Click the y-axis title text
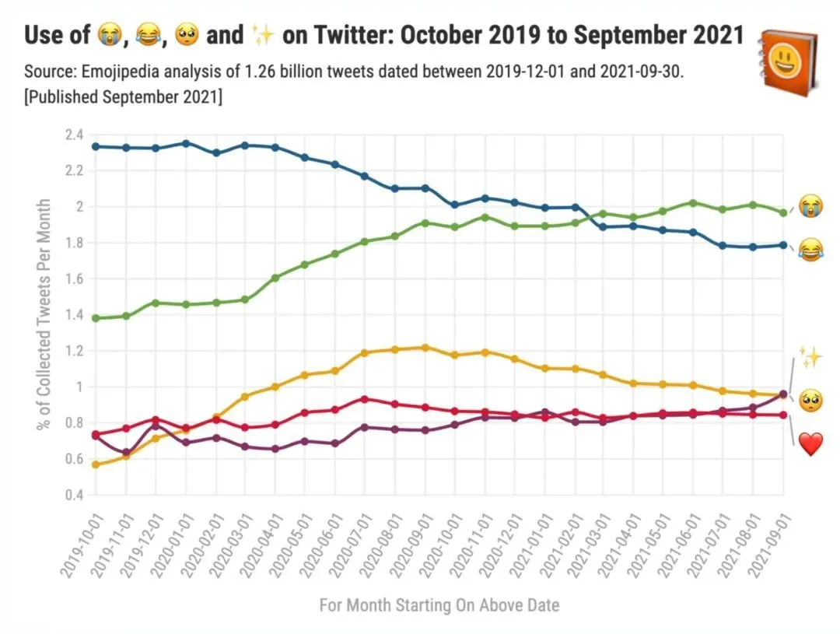Image resolution: width=840 pixels, height=634 pixels. pos(44,314)
